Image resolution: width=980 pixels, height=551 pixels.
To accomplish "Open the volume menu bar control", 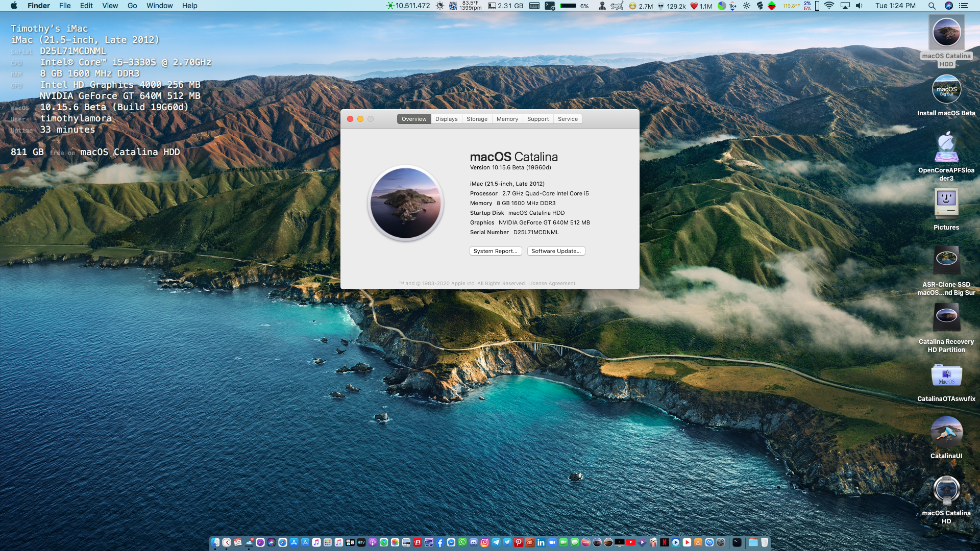I will point(859,6).
